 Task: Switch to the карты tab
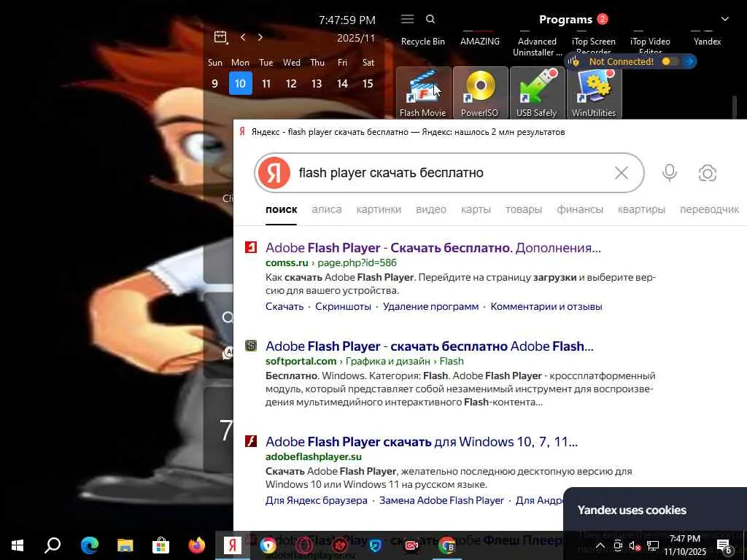(x=476, y=209)
